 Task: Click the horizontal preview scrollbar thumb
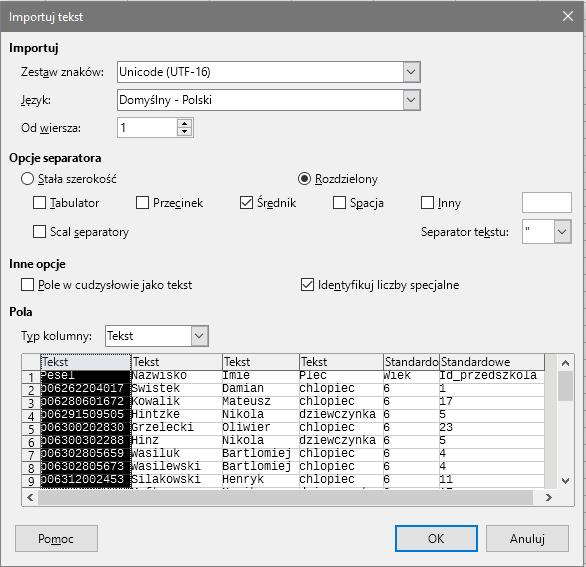point(285,497)
